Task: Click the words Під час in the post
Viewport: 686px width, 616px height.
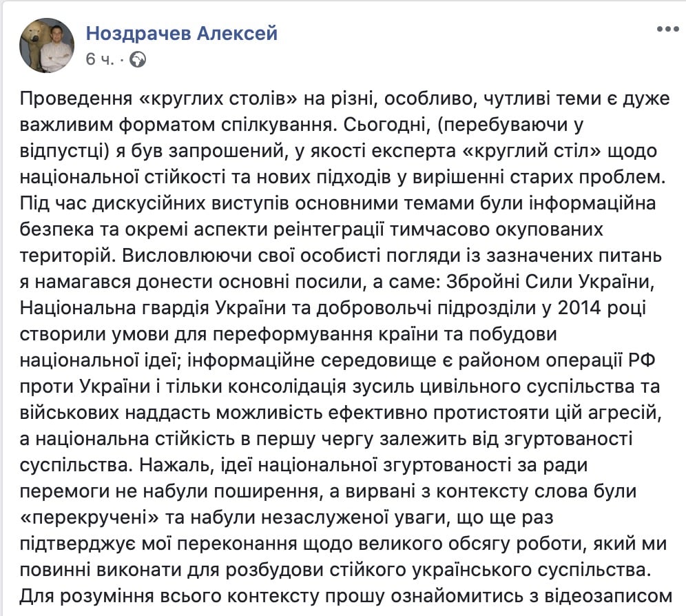Action: tap(52, 203)
